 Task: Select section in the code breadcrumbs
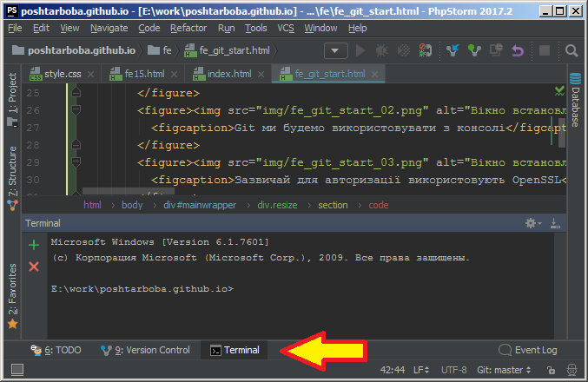pos(333,205)
